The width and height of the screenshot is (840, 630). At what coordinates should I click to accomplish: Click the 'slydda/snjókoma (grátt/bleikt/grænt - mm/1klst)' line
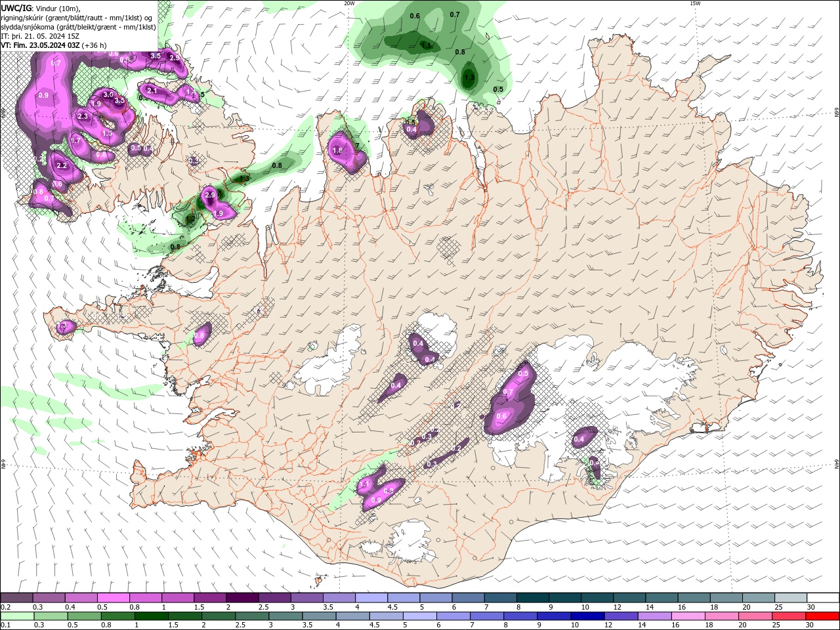pos(79,27)
